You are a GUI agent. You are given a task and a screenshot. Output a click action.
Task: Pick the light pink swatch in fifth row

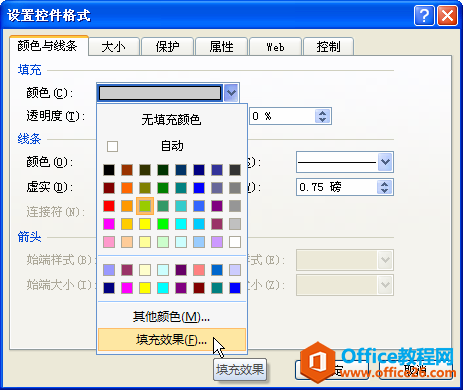[109, 242]
